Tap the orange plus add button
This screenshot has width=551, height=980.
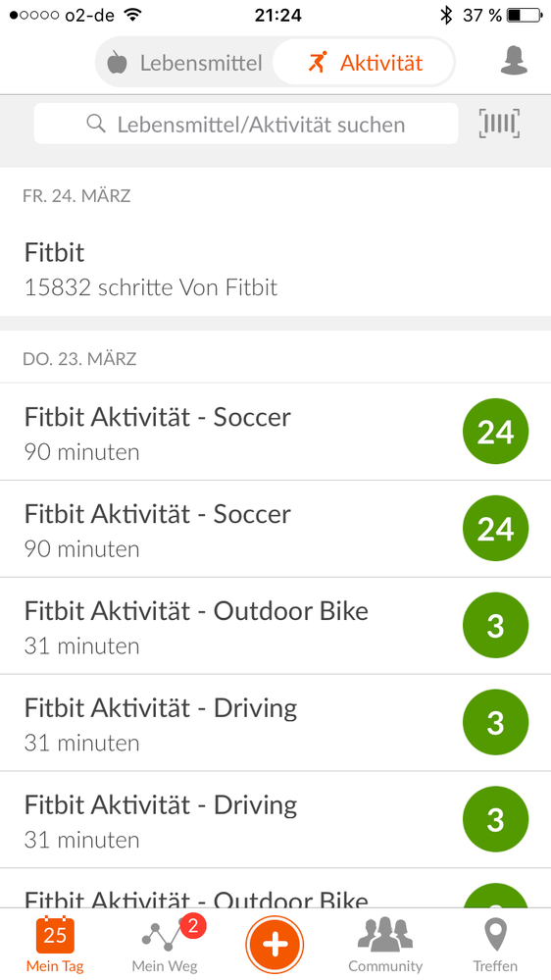[275, 945]
